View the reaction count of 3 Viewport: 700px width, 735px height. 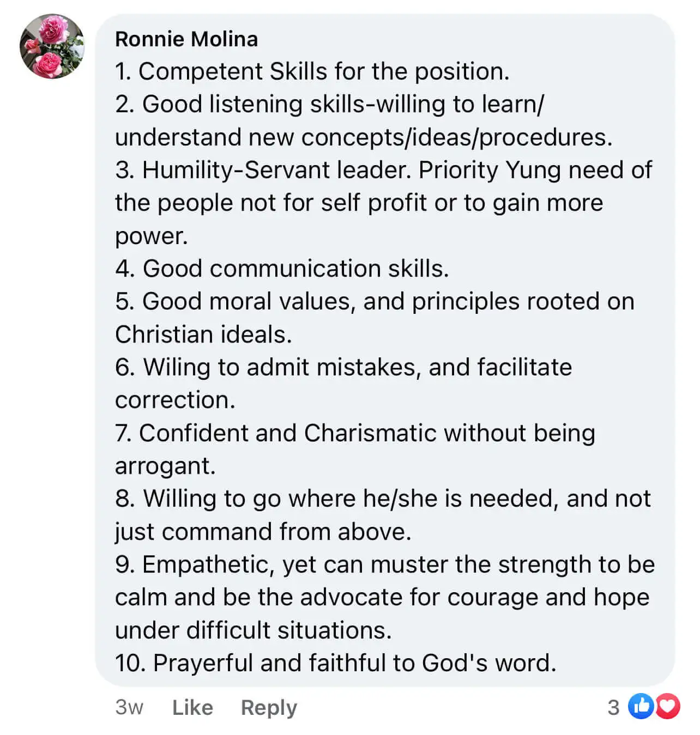coord(613,707)
